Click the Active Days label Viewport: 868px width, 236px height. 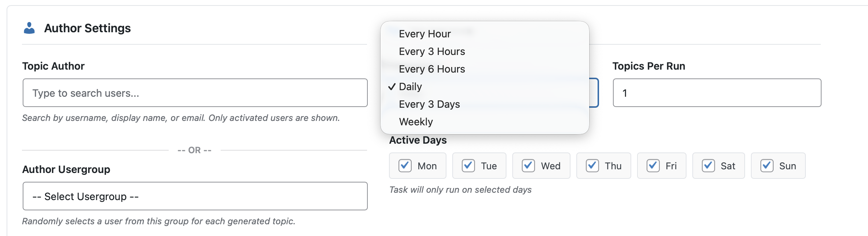418,140
